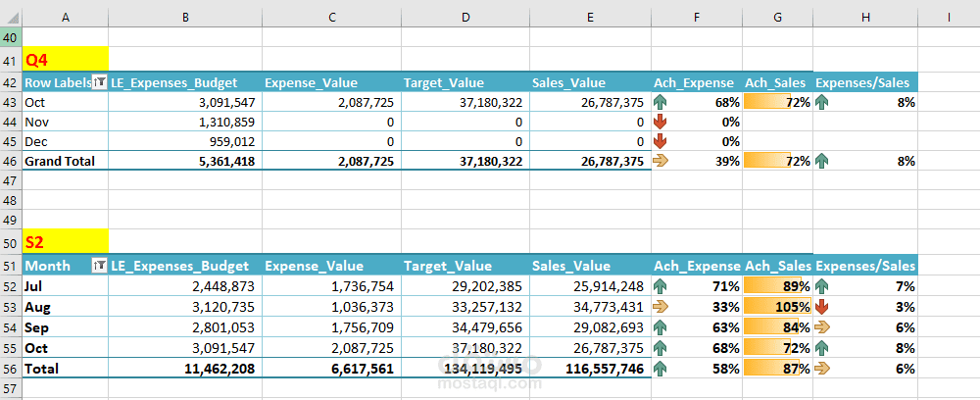Screen dimensions: 980x400
Task: Select the Jul 89% Ach_Sales data bar
Action: (x=777, y=286)
